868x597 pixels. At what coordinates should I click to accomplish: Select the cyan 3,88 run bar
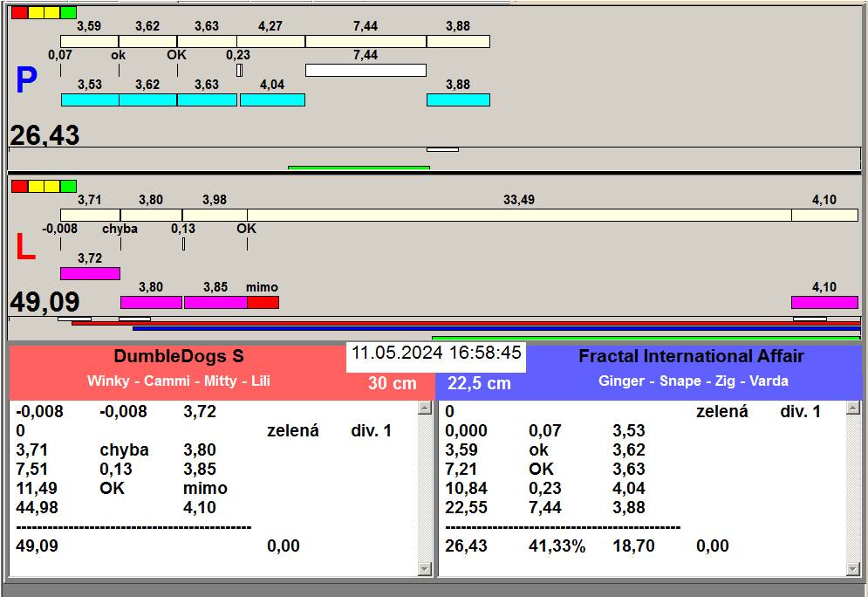coord(458,100)
